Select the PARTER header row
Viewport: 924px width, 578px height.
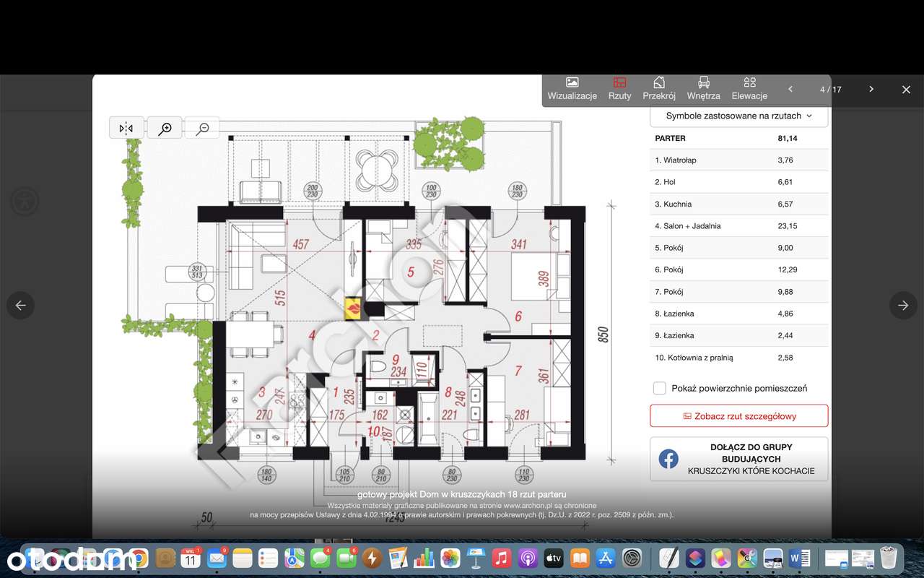738,138
